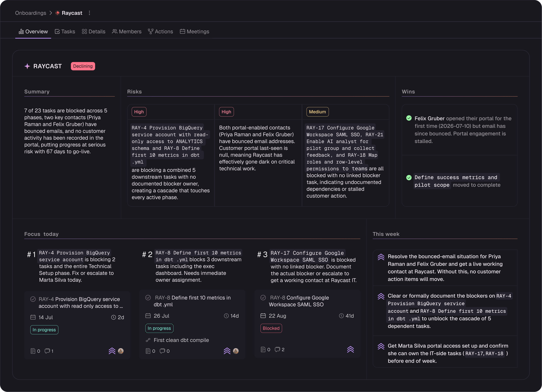Click the Risks section heading
Image resolution: width=542 pixels, height=392 pixels.
[135, 92]
